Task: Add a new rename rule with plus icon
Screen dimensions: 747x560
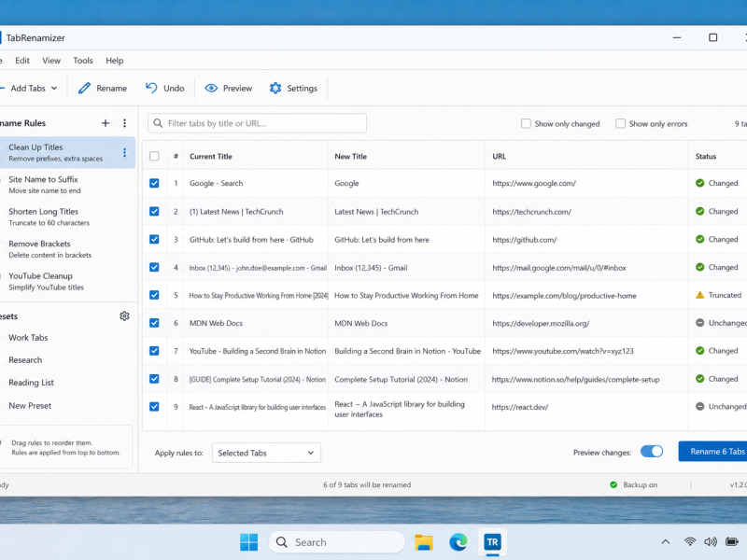Action: [106, 123]
